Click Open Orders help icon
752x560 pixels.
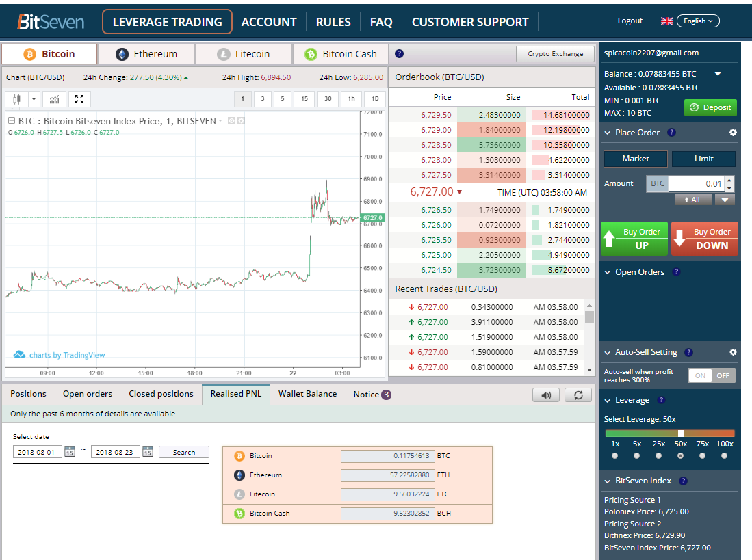coord(676,271)
